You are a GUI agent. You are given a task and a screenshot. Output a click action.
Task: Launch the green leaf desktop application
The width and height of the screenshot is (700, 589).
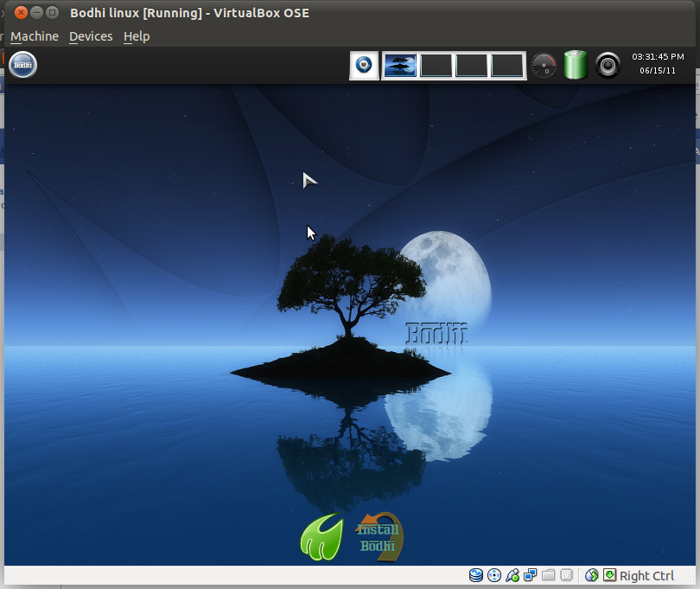click(x=322, y=535)
